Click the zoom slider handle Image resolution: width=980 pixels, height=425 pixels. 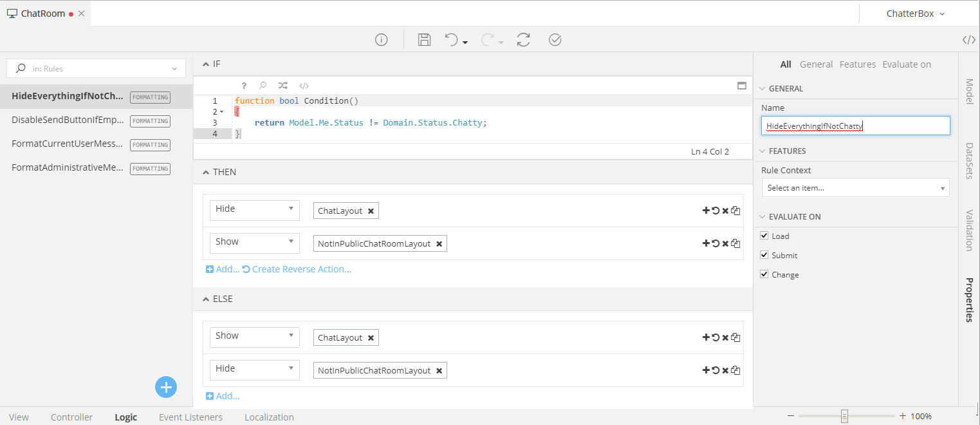point(844,417)
